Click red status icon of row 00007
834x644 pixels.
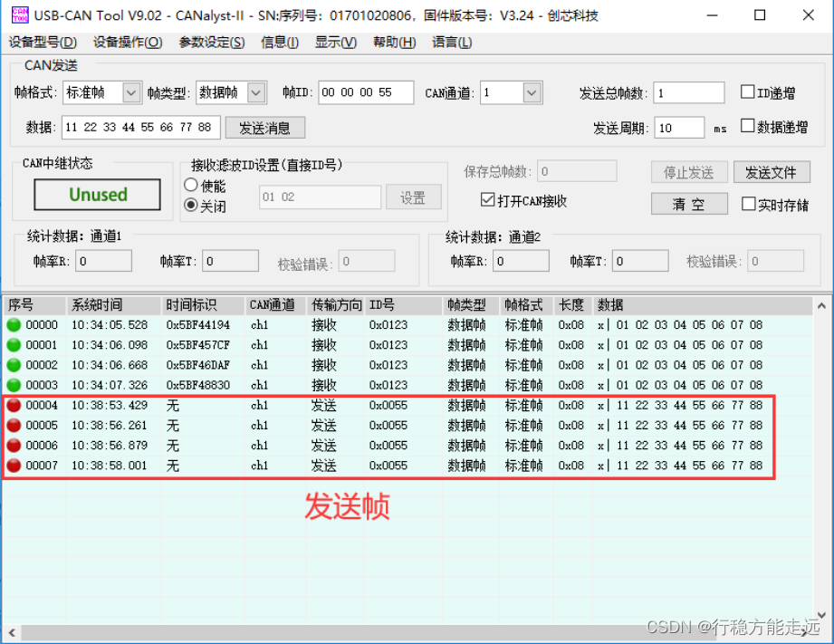pyautogui.click(x=14, y=466)
